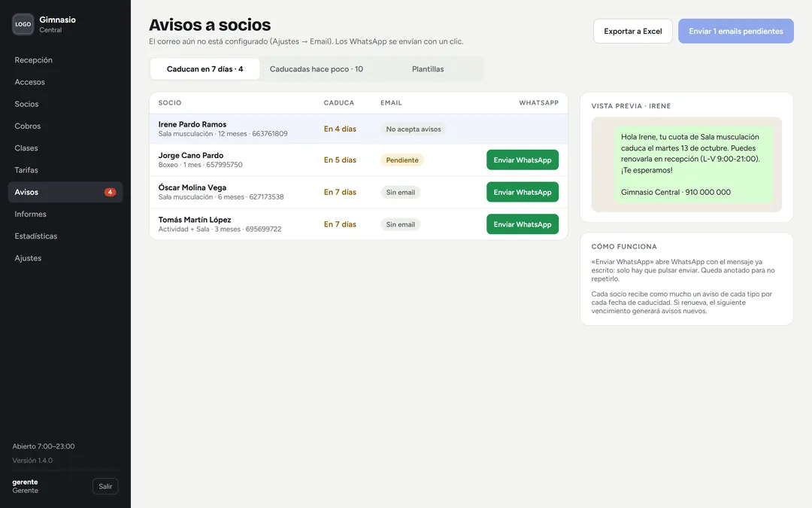812x508 pixels.
Task: Click the Gimnasio Central name in sidebar
Action: 57,24
